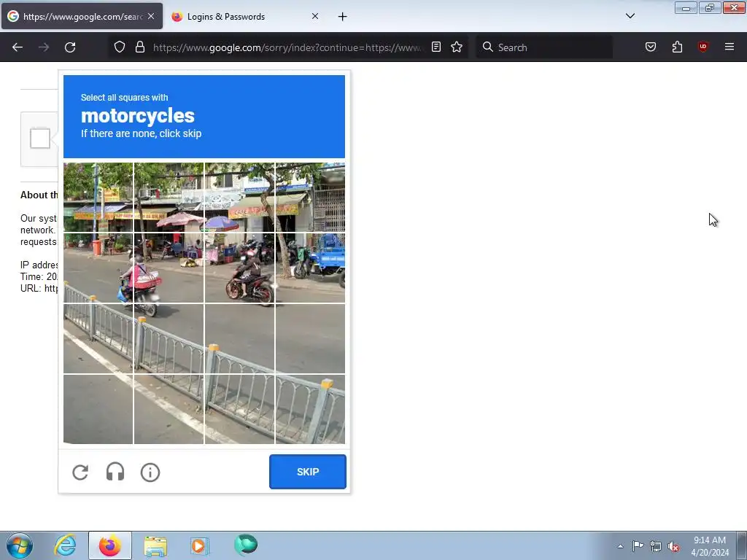Launch Internet Explorer from taskbar

(65, 545)
